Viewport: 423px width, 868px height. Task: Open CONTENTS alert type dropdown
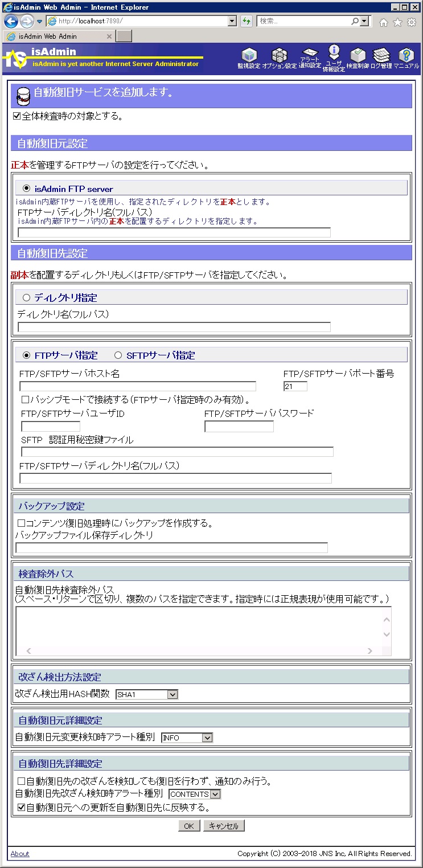(x=195, y=794)
